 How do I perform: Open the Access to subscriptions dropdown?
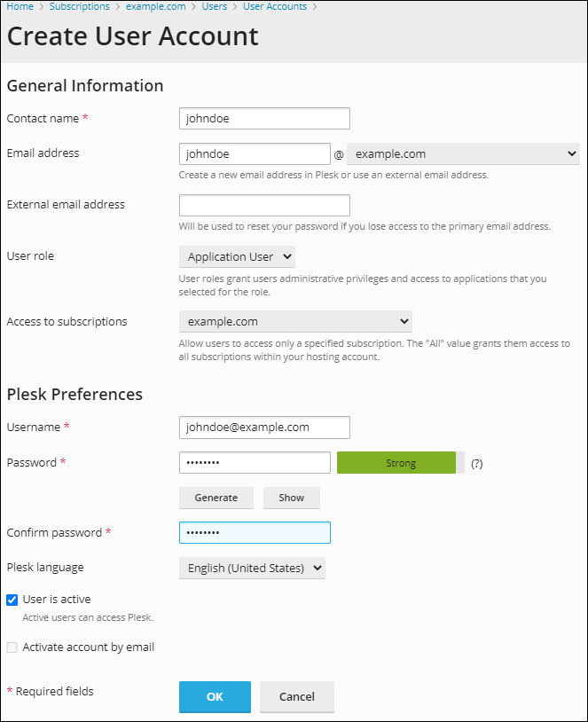tap(295, 321)
